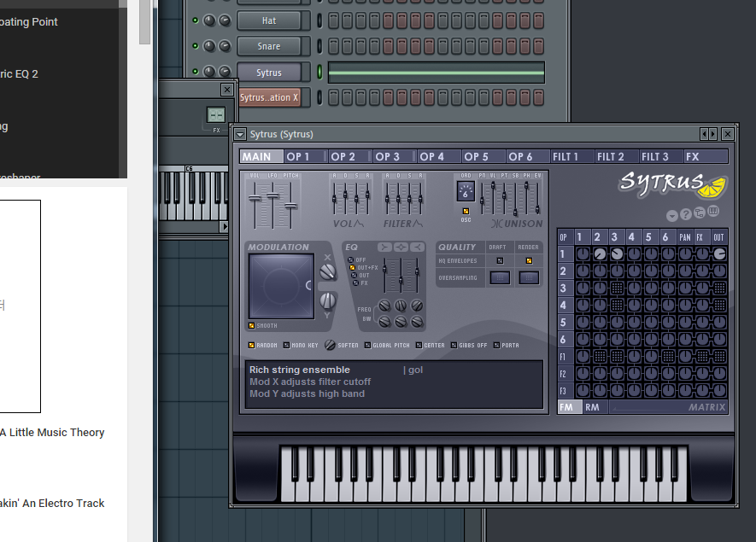
Task: Select the FM matrix mode
Action: coord(570,407)
